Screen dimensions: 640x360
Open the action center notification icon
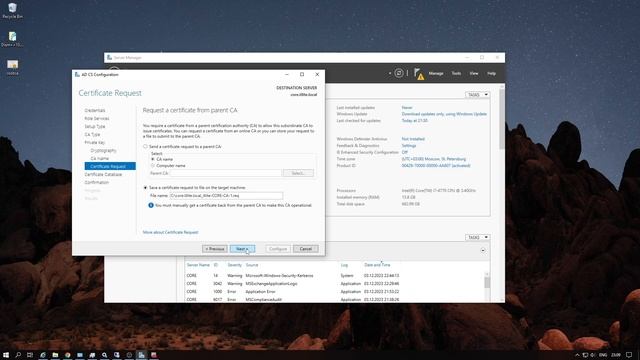[629, 355]
